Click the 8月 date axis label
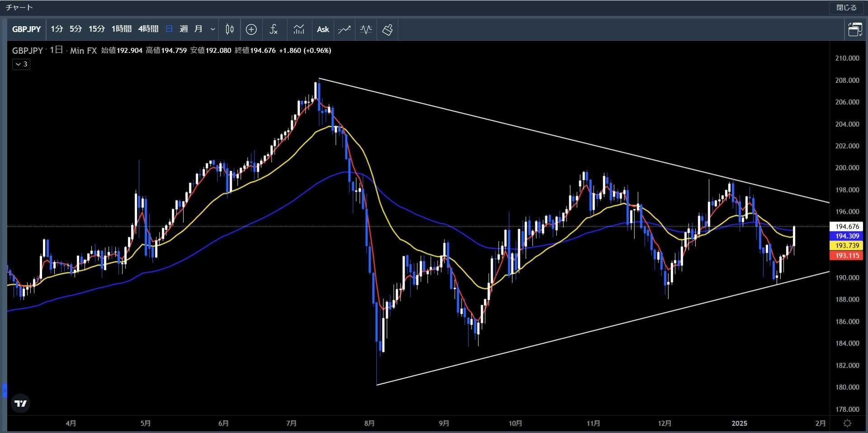 (369, 424)
